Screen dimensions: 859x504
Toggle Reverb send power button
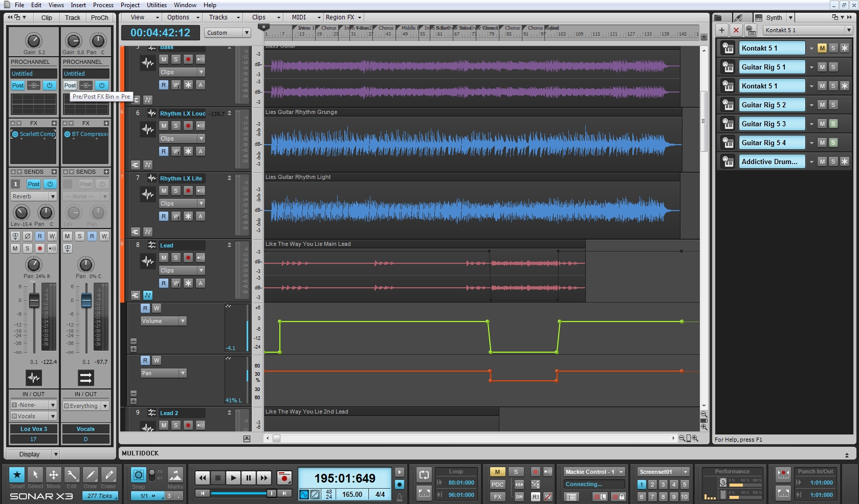tap(50, 184)
